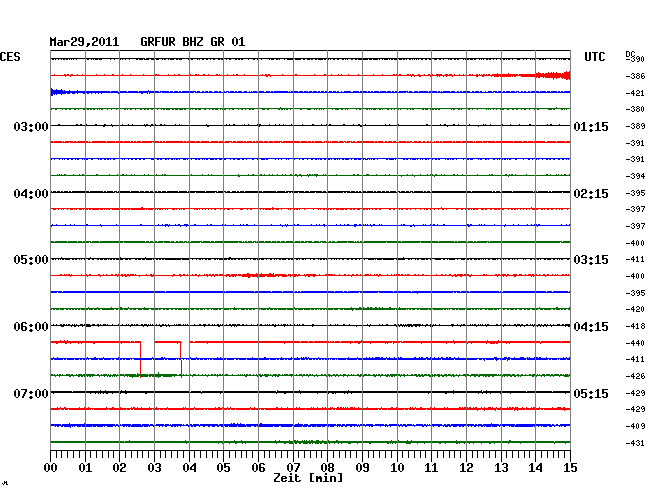Select the "06:00" local time label

[x=31, y=327]
